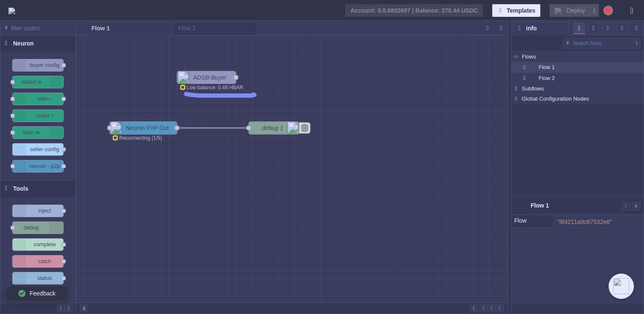Select Flow 2 in the info tree

coord(546,78)
